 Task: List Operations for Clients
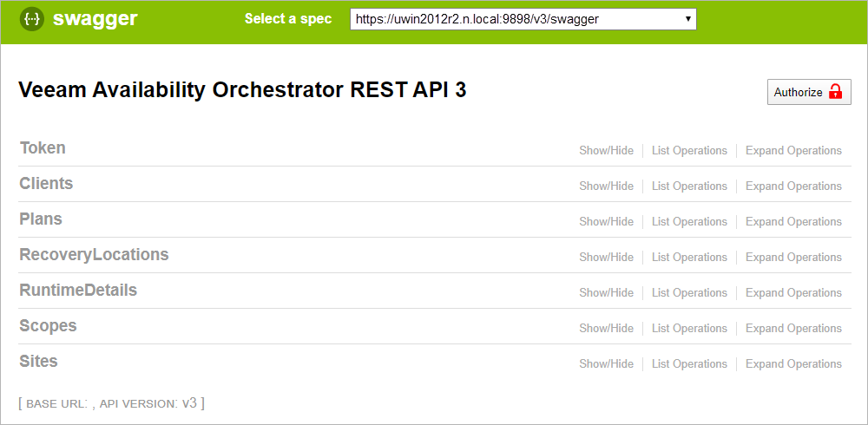pyautogui.click(x=690, y=186)
